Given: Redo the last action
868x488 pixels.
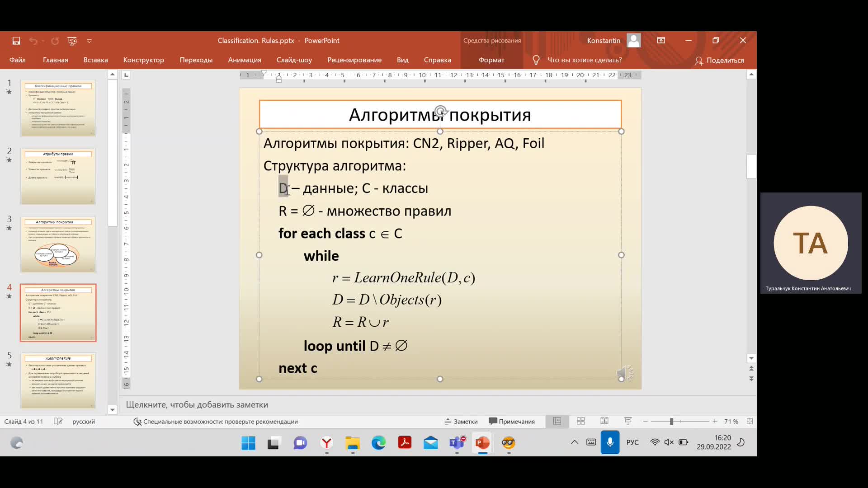Looking at the screenshot, I should point(55,41).
